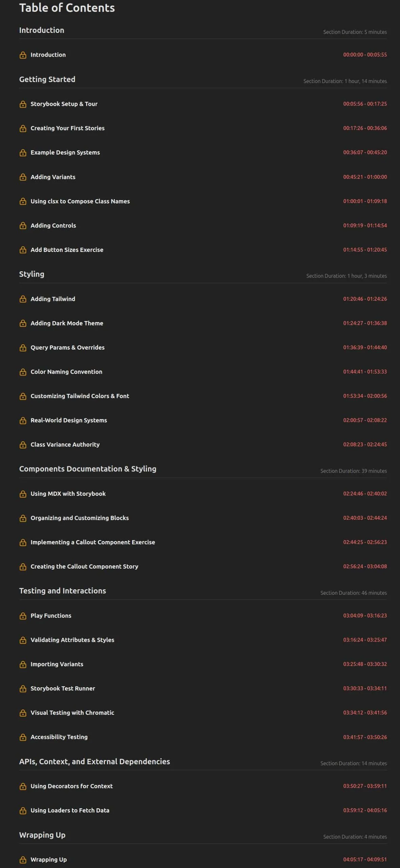Click lock icon next to Adding Variants
This screenshot has width=400, height=868.
(23, 177)
